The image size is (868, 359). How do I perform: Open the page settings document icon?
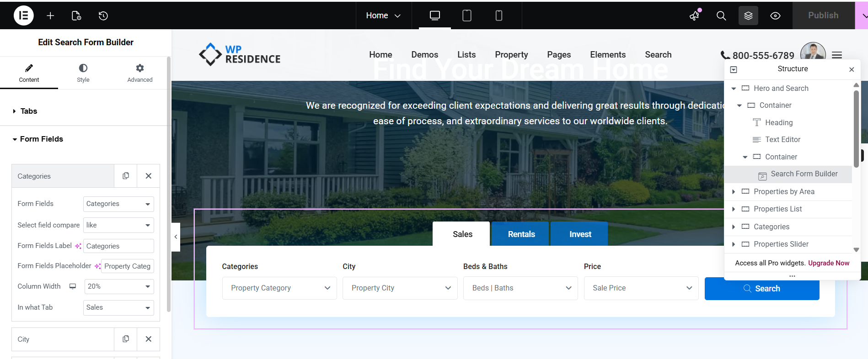tap(76, 16)
